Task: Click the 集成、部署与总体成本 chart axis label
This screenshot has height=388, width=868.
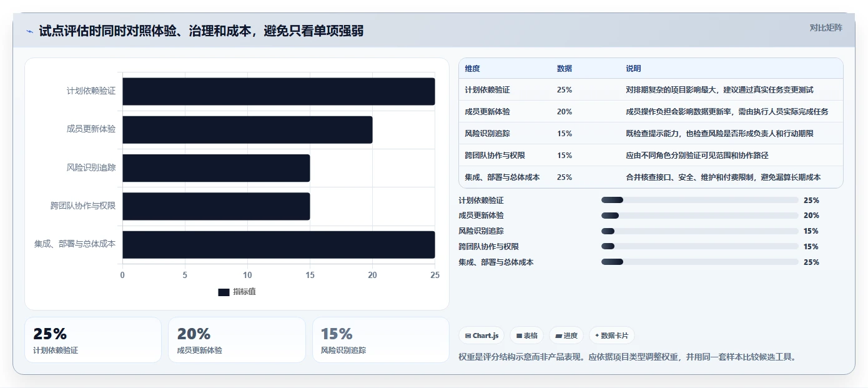Action: pos(75,244)
